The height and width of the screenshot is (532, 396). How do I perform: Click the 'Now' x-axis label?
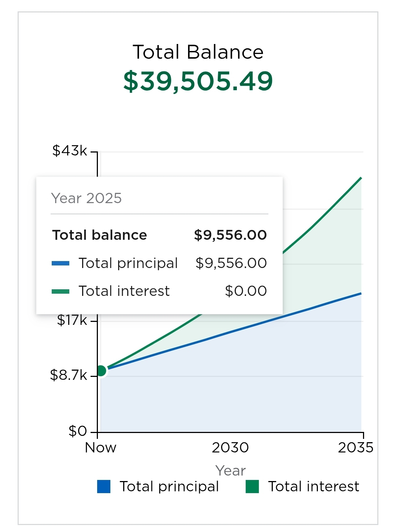click(100, 448)
